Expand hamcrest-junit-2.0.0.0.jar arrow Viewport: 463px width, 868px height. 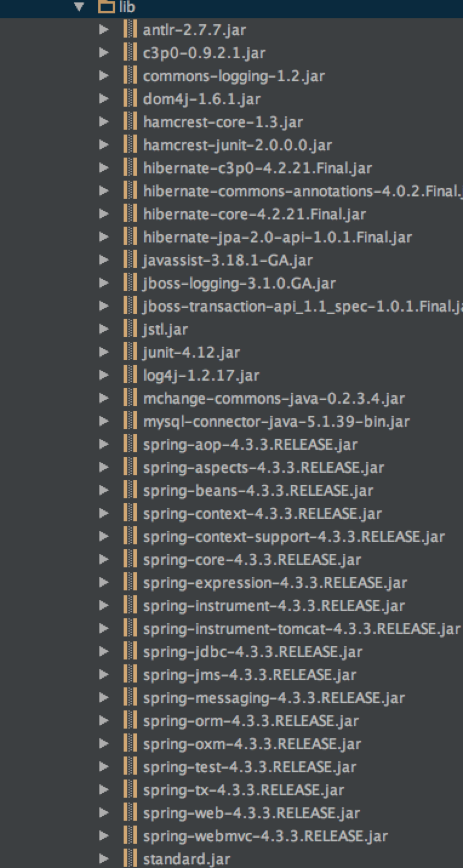[x=104, y=144]
